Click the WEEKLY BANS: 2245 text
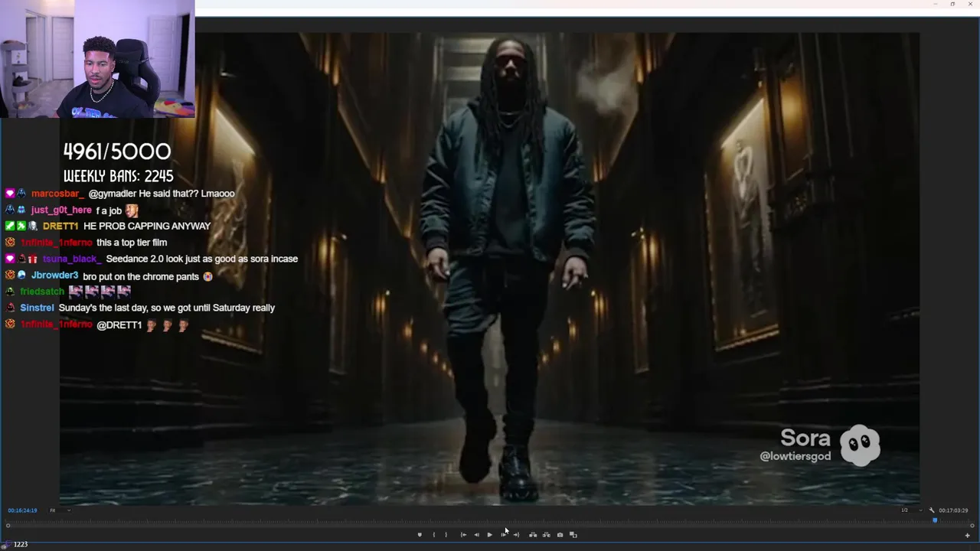The image size is (980, 551). [x=118, y=176]
